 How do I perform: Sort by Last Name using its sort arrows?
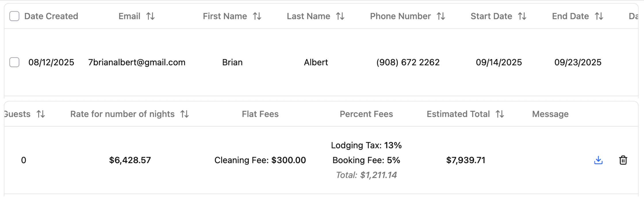tap(340, 16)
